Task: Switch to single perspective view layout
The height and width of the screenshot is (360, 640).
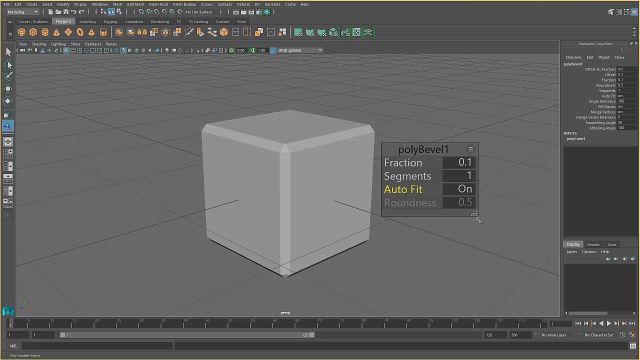Action: tap(8, 142)
